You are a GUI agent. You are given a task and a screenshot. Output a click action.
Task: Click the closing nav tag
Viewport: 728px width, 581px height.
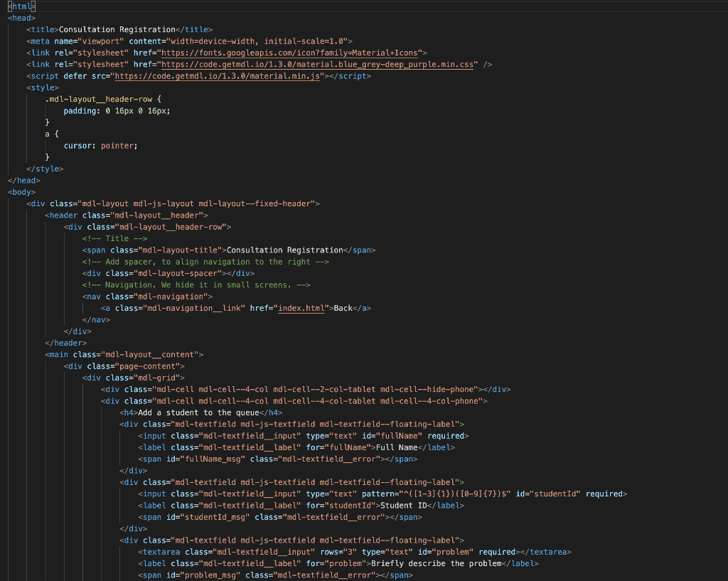point(96,320)
